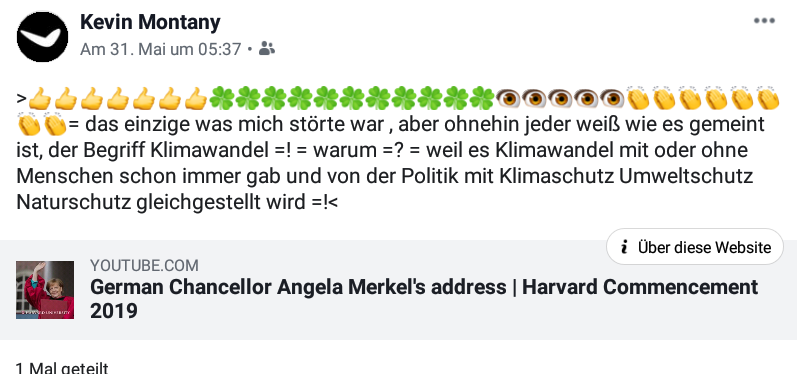Click the post timestamp Am 31. Mai um 05:37
This screenshot has height=374, width=797.
tap(161, 49)
